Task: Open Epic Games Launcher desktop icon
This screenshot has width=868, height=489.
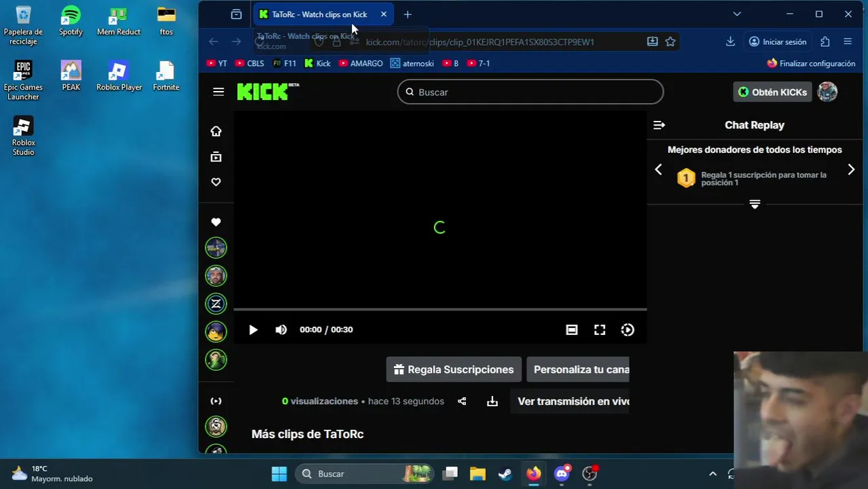Action: 23,80
